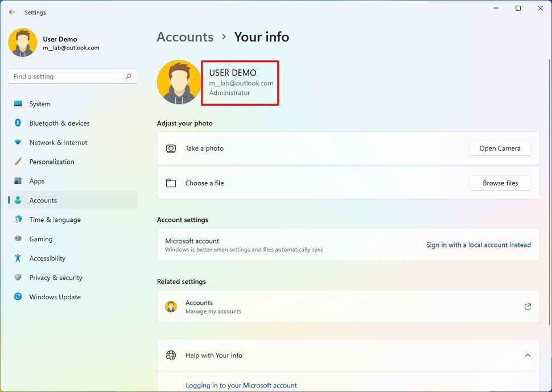Click Accounts in the breadcrumb header
Screen dimensions: 552x392
pyautogui.click(x=185, y=37)
